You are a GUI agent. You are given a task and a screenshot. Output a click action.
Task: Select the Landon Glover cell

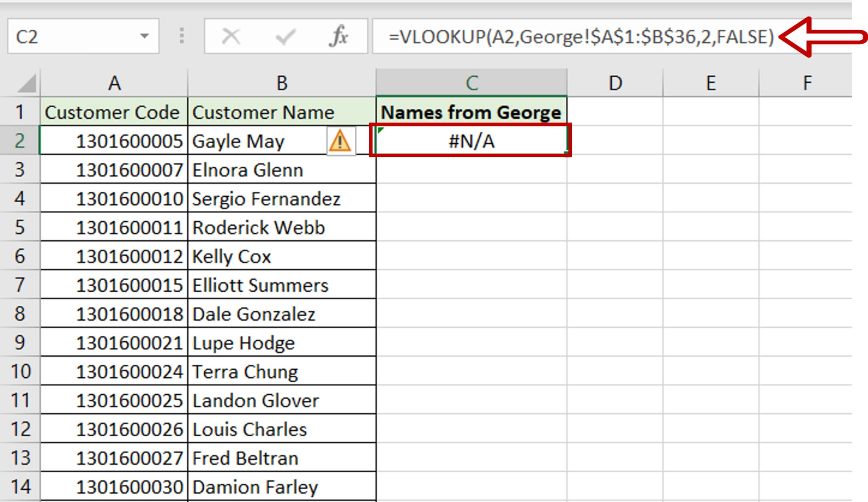click(282, 400)
